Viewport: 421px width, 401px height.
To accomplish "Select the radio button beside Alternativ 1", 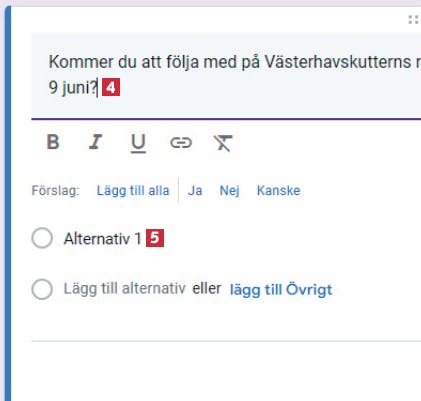I will tap(42, 238).
